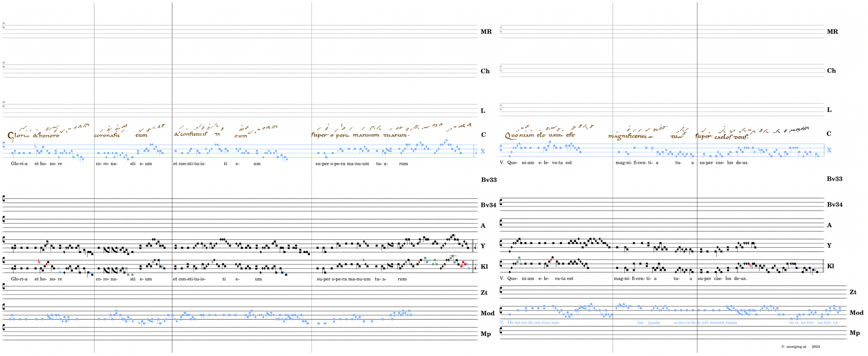Select the 'Bv33' label right of 'caelos deus'
The height and width of the screenshot is (356, 868).
click(x=834, y=179)
